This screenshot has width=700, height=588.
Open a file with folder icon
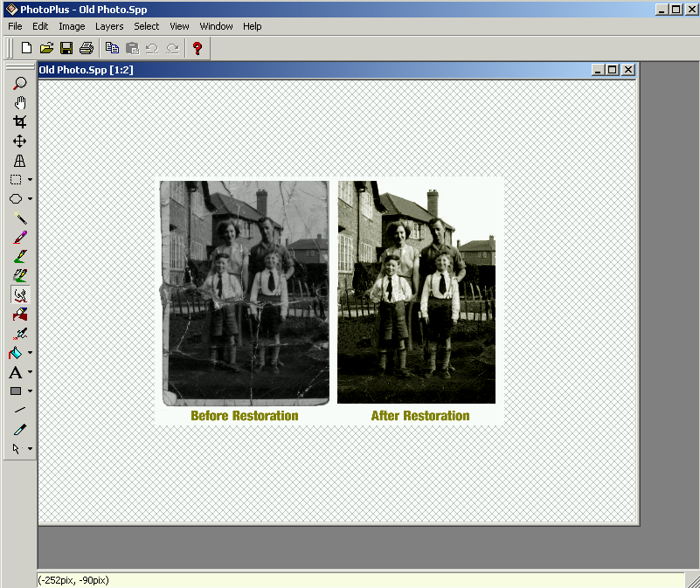(46, 48)
